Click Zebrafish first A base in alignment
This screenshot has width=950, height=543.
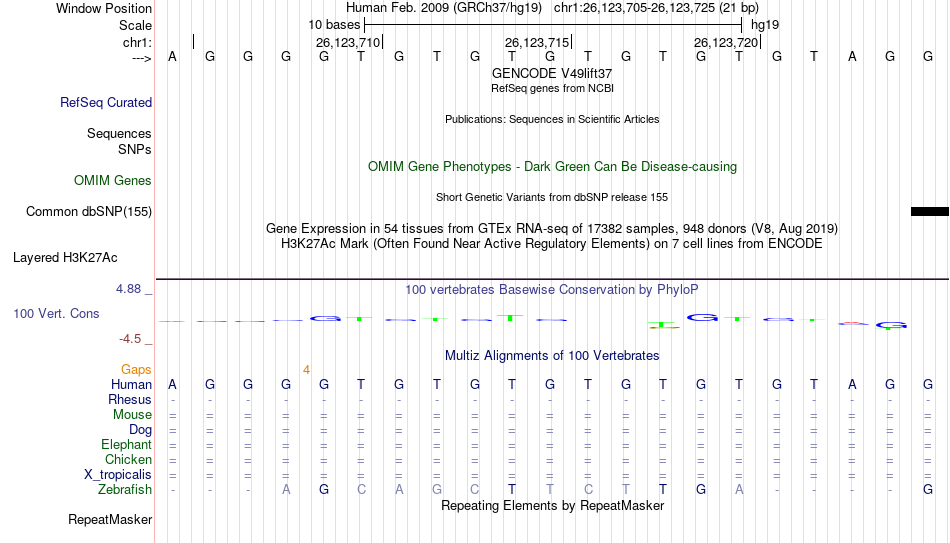pos(286,490)
